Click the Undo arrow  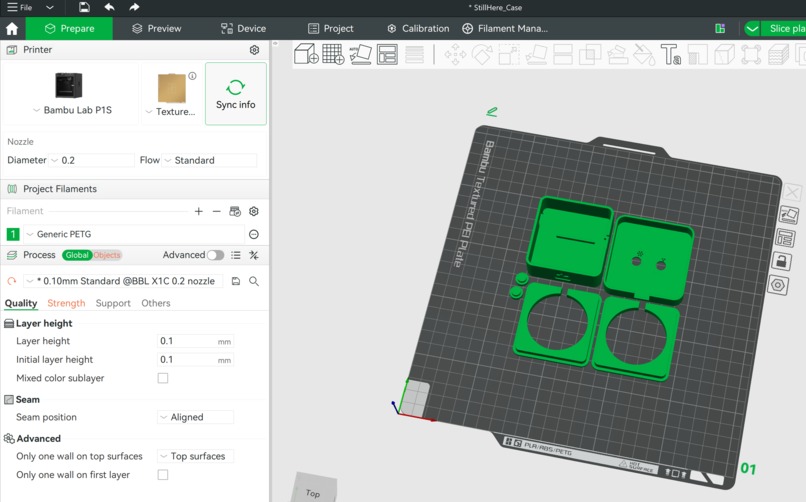109,7
